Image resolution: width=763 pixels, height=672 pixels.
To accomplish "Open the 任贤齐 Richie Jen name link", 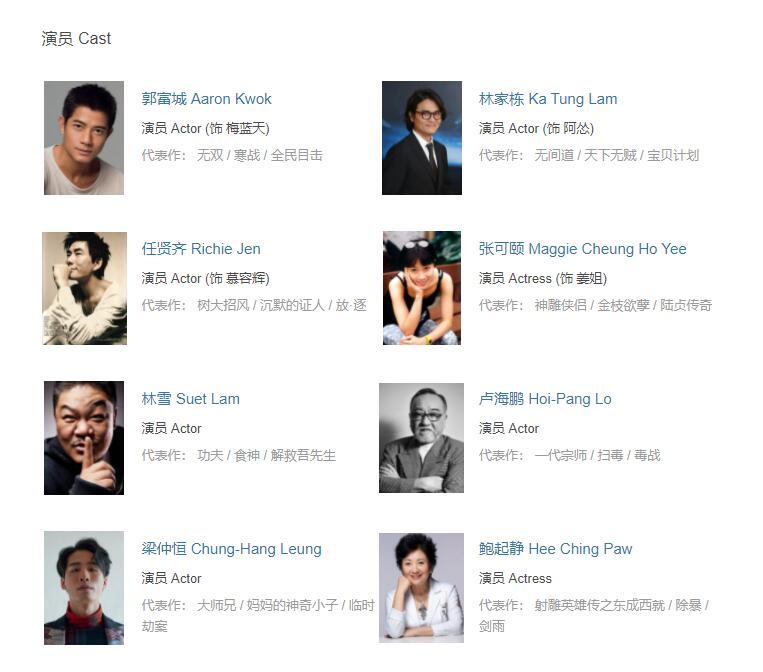I will [201, 249].
